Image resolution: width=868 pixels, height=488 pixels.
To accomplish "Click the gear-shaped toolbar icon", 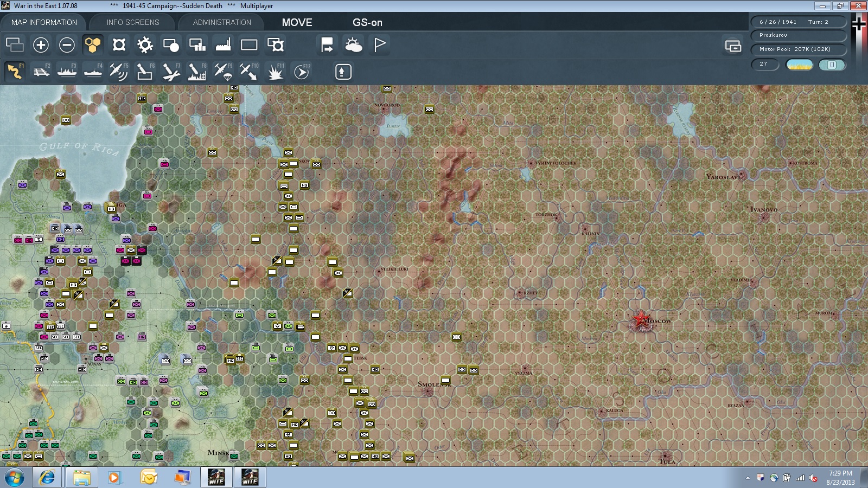I will pos(145,44).
